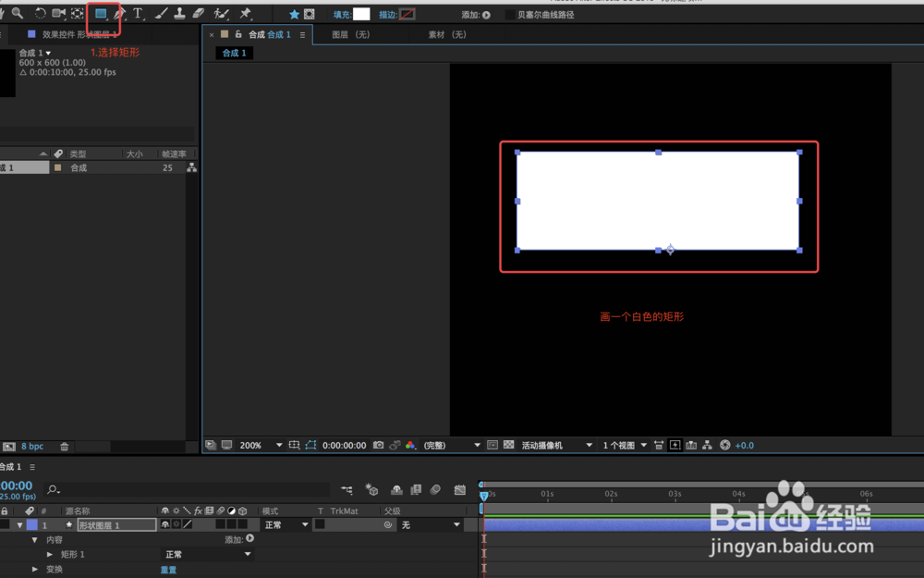
Task: Toggle 贝塞尔曲线路径 checkbox
Action: point(510,15)
